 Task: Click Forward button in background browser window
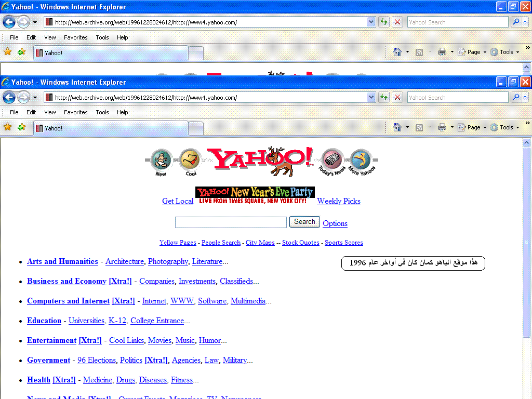pyautogui.click(x=23, y=22)
